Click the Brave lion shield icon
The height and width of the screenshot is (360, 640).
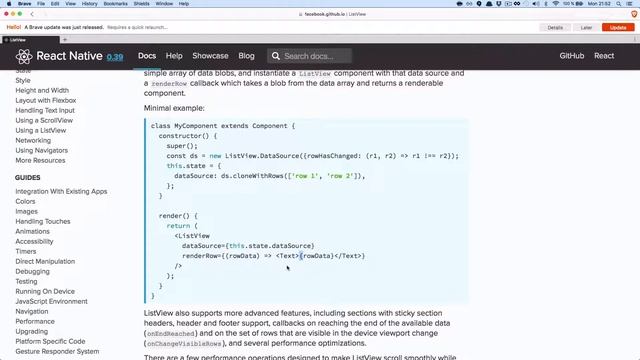pos(634,14)
